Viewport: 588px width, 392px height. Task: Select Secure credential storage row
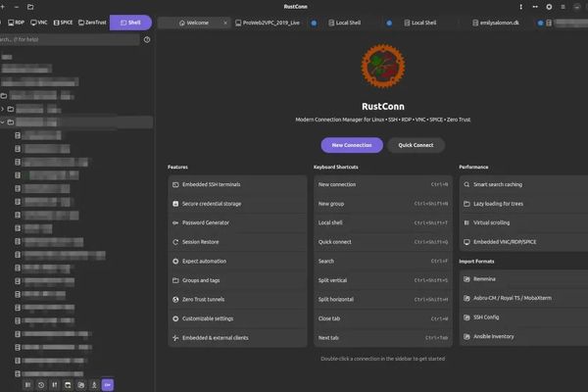pyautogui.click(x=238, y=204)
